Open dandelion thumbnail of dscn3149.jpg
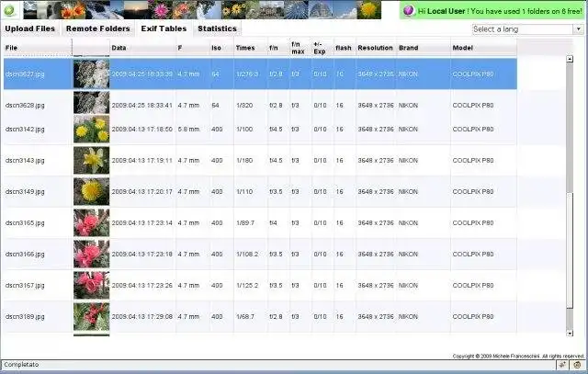 click(x=92, y=191)
